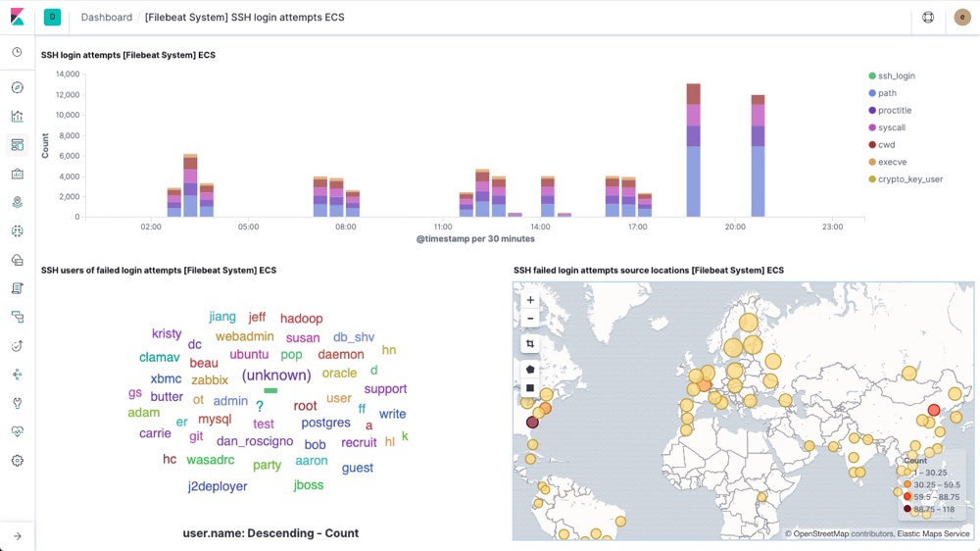Screen dimensions: 980x551
Task: Open Management gear icon
Action: [18, 461]
